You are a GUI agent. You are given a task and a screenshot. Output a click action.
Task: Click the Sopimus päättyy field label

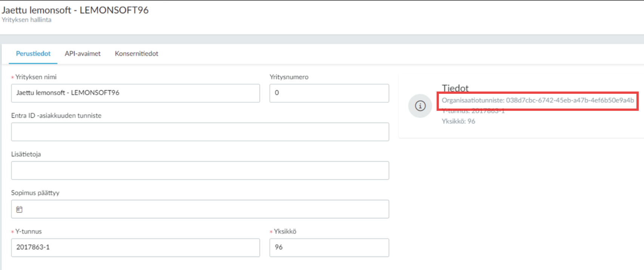click(x=35, y=193)
